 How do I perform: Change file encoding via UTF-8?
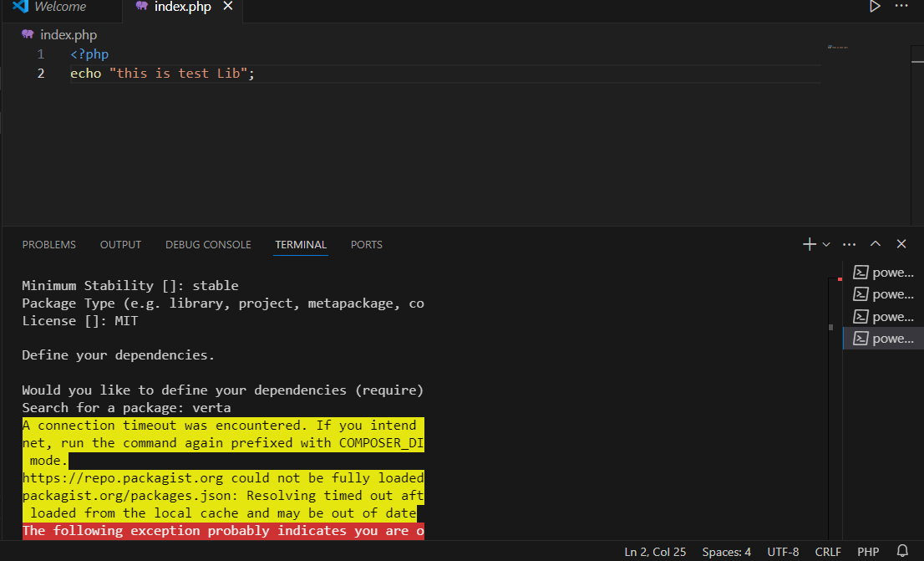(x=783, y=552)
